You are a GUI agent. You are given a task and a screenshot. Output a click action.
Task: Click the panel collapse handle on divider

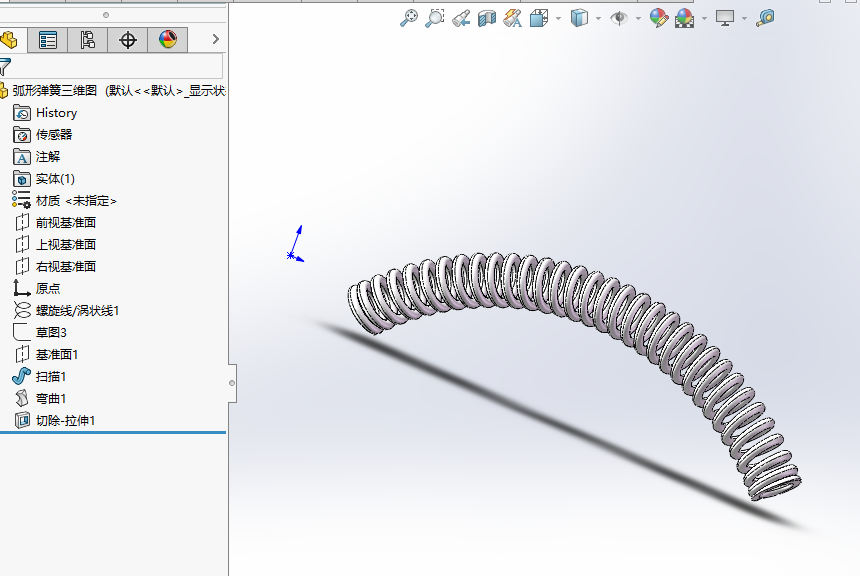[x=232, y=383]
